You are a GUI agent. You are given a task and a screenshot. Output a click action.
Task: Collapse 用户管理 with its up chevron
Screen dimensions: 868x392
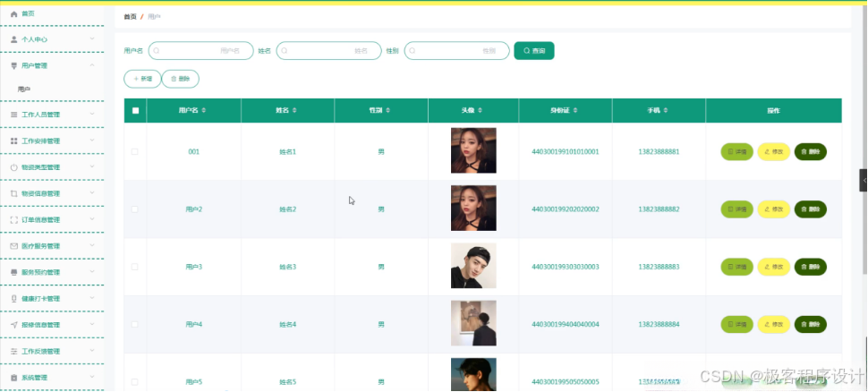click(92, 65)
